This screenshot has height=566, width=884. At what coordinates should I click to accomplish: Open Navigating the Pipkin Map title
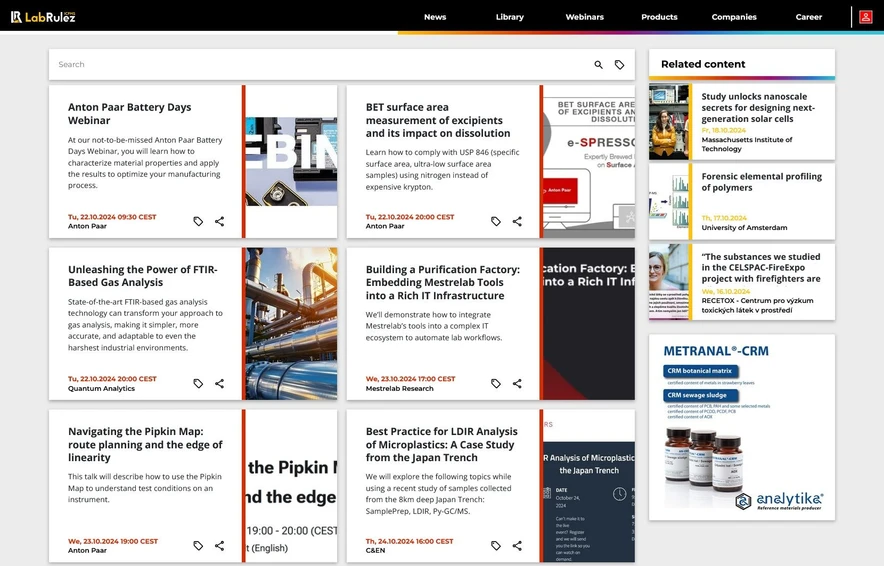click(x=145, y=444)
